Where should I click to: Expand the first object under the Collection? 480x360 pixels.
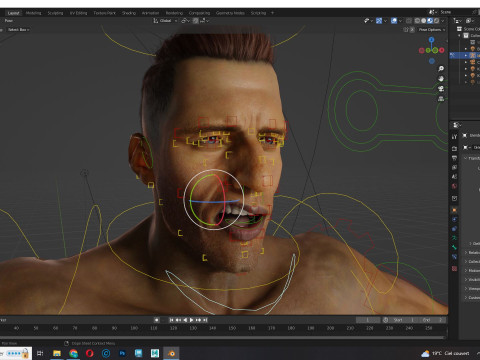pos(466,49)
